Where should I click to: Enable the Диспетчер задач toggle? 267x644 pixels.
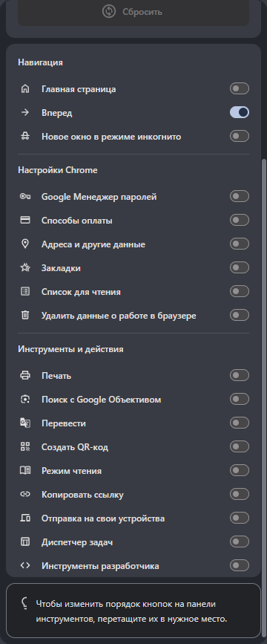pos(240,542)
